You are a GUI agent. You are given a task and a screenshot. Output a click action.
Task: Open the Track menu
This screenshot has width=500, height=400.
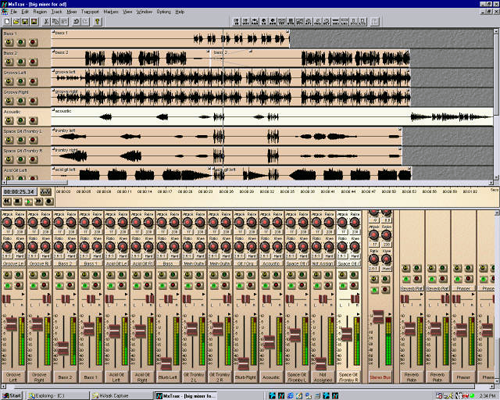(x=57, y=12)
